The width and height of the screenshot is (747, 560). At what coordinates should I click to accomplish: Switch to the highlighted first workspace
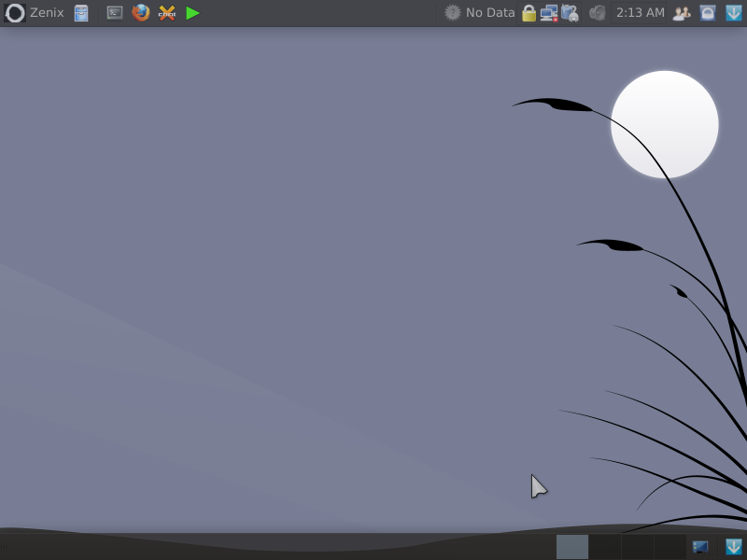(572, 547)
